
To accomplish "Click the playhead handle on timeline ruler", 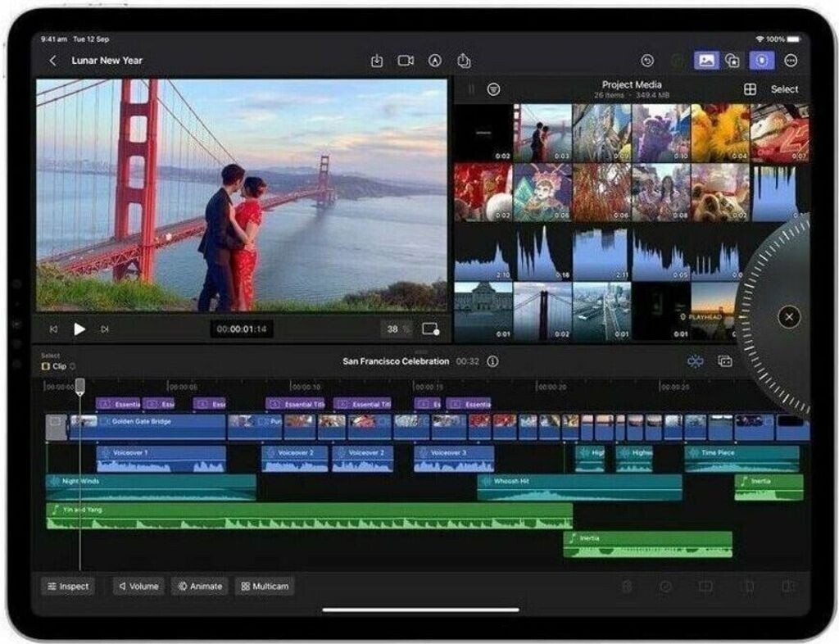I will tap(79, 385).
